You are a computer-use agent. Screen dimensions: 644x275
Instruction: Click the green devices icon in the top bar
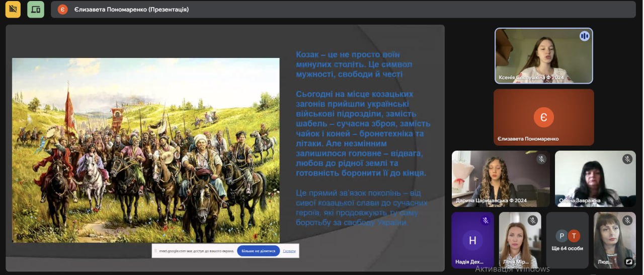coord(35,9)
